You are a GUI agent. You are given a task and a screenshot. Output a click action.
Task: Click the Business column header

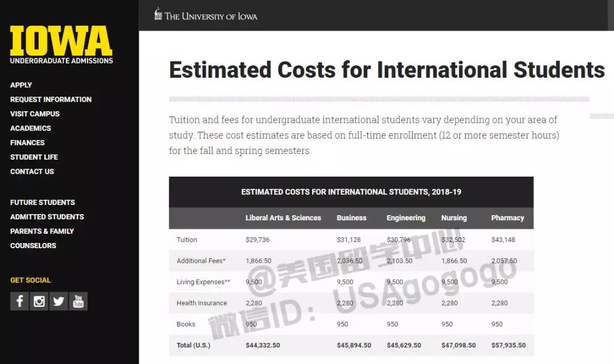tap(352, 217)
